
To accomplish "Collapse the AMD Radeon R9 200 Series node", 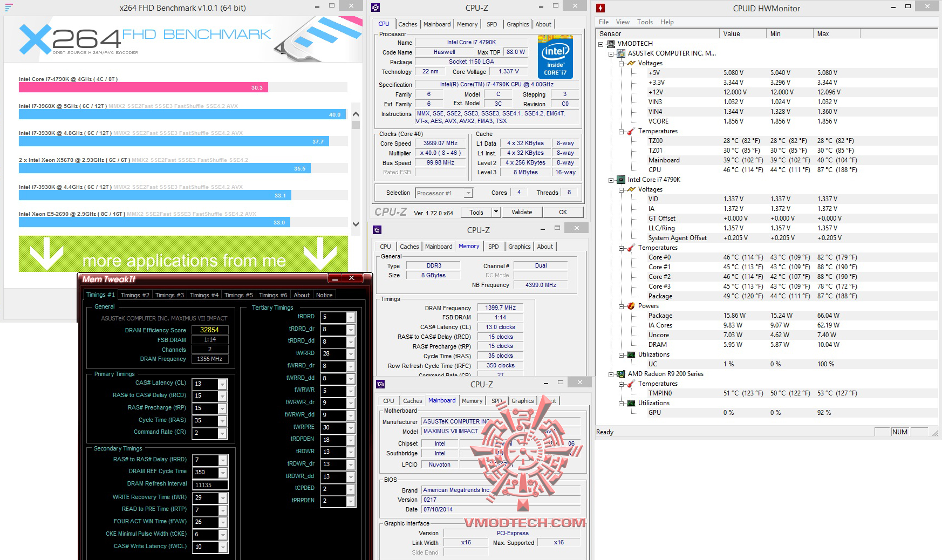I will pos(611,374).
